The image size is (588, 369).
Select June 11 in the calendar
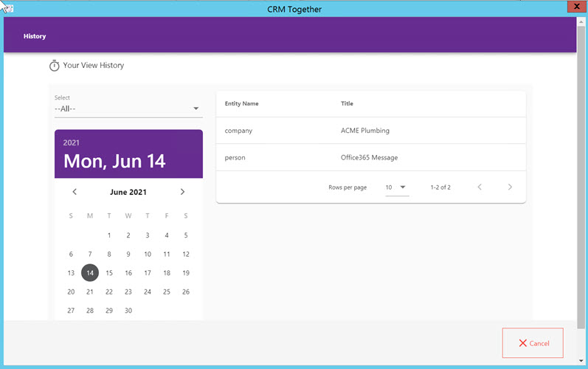click(x=167, y=254)
